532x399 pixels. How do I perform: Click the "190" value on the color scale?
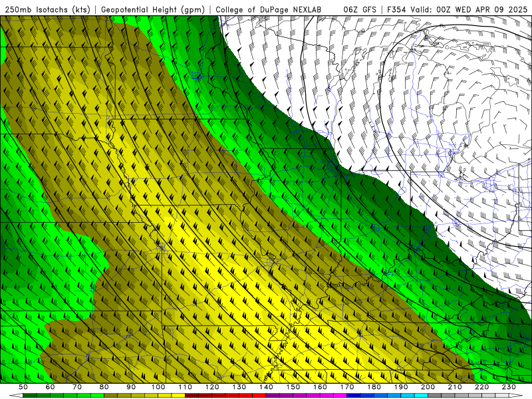point(401,387)
